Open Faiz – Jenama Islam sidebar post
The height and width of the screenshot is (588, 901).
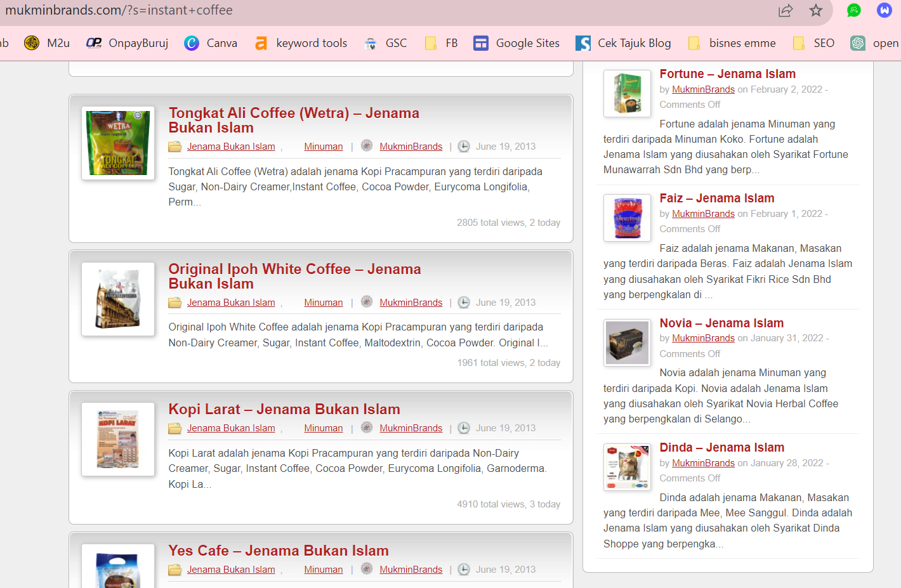coord(717,198)
